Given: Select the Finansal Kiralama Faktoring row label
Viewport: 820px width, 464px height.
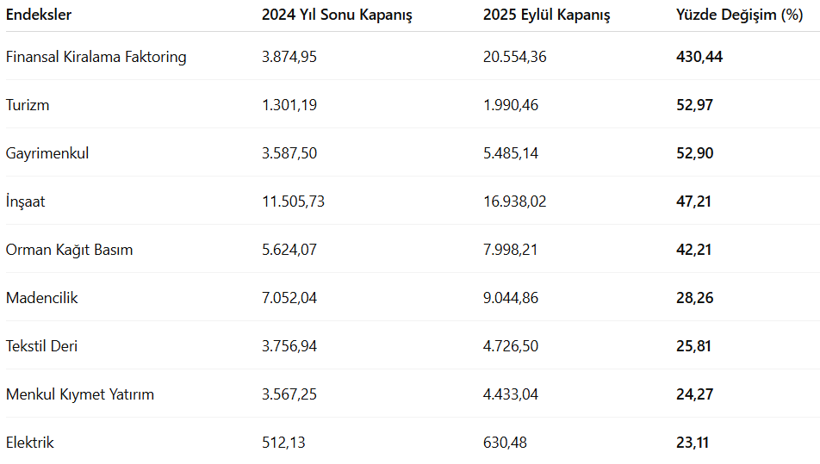Looking at the screenshot, I should [96, 57].
